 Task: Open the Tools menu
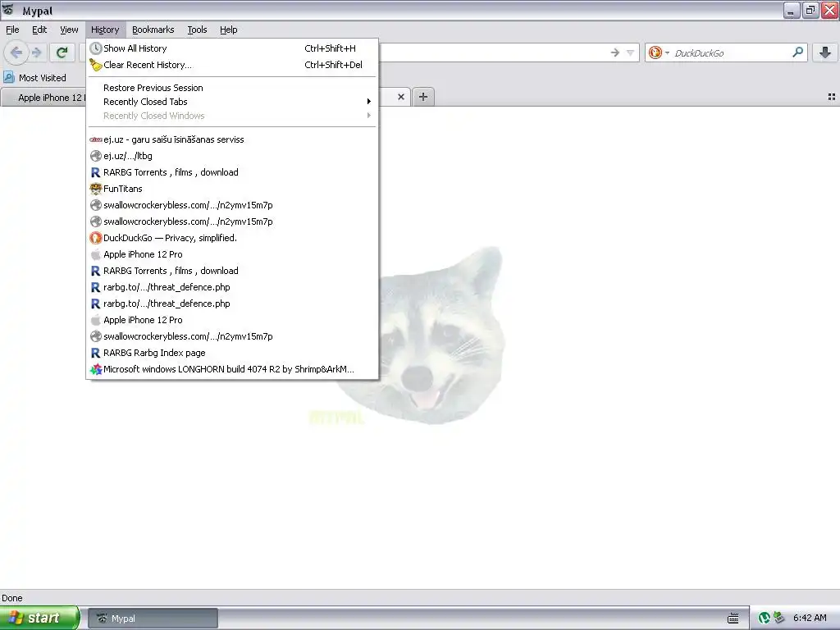click(x=197, y=30)
